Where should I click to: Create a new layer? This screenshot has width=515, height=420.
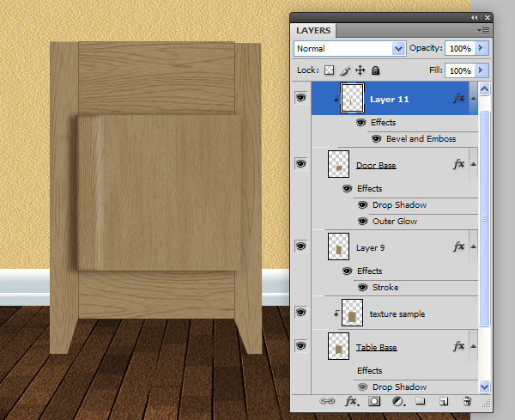point(444,401)
